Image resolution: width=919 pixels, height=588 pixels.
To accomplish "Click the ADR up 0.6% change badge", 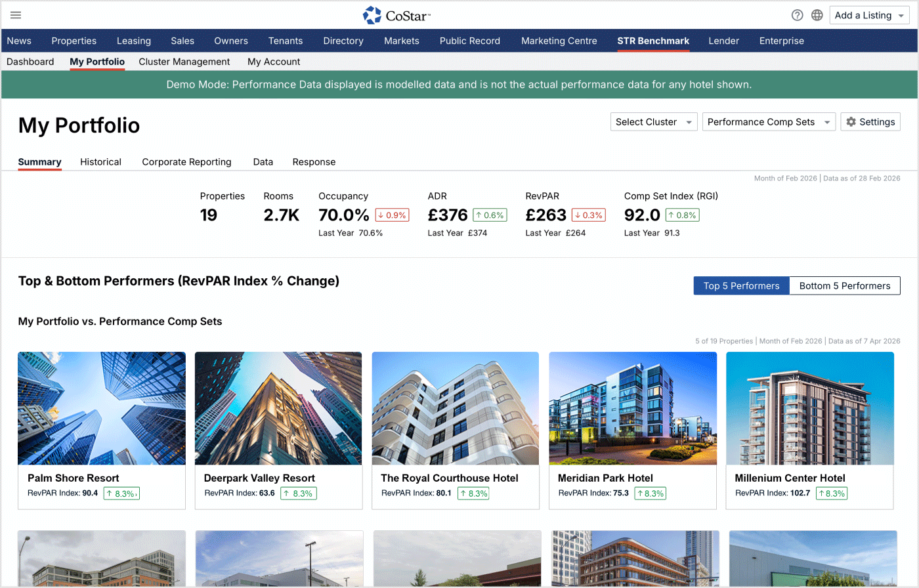I will click(490, 215).
